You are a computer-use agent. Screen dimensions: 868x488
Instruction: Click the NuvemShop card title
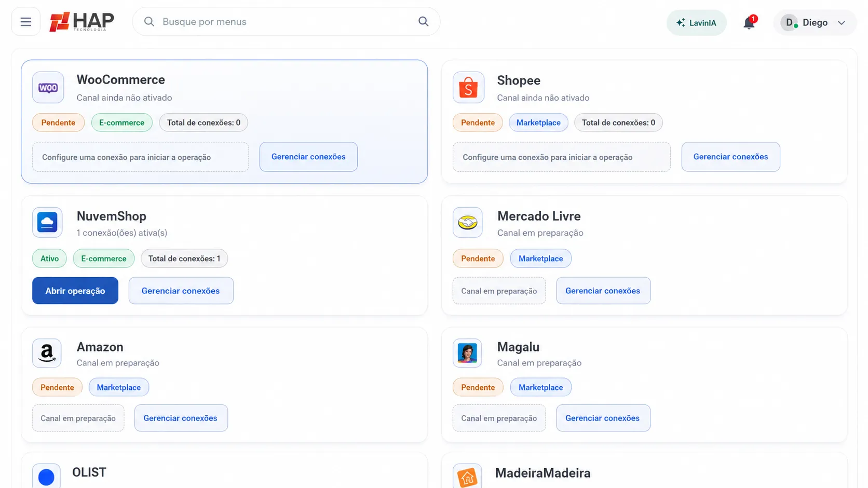coord(112,216)
